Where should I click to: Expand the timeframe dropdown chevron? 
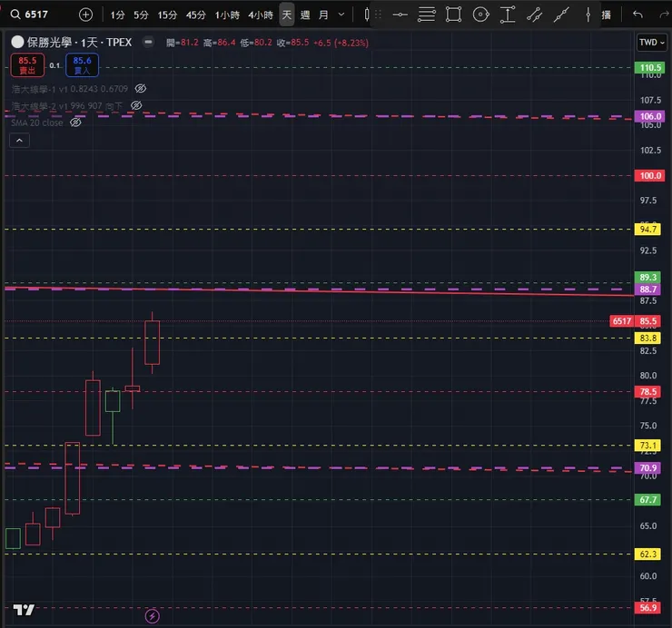point(341,15)
